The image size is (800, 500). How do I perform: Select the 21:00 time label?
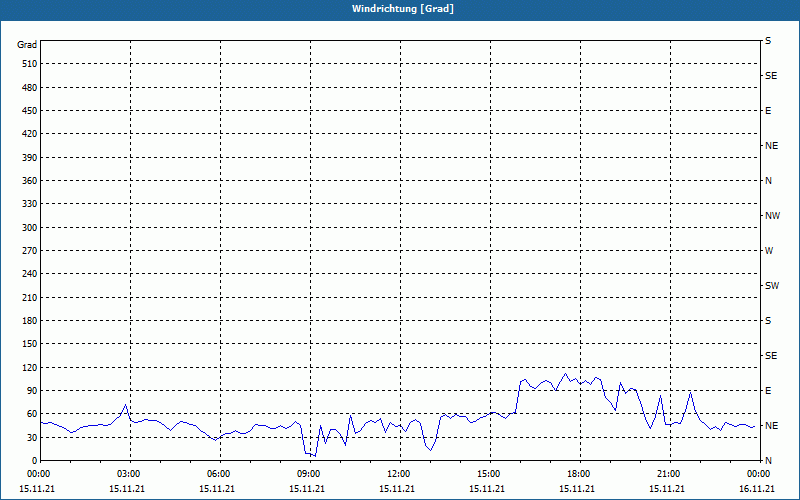(x=670, y=473)
